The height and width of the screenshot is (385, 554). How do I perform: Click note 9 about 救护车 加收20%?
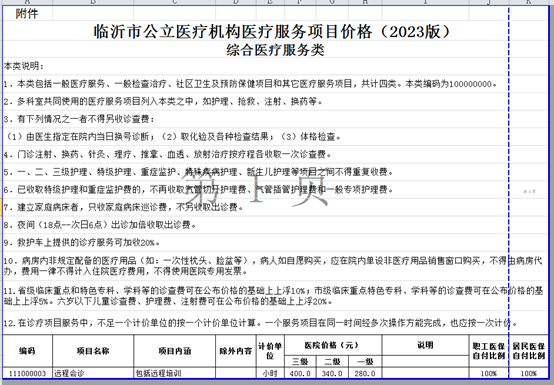pyautogui.click(x=82, y=243)
